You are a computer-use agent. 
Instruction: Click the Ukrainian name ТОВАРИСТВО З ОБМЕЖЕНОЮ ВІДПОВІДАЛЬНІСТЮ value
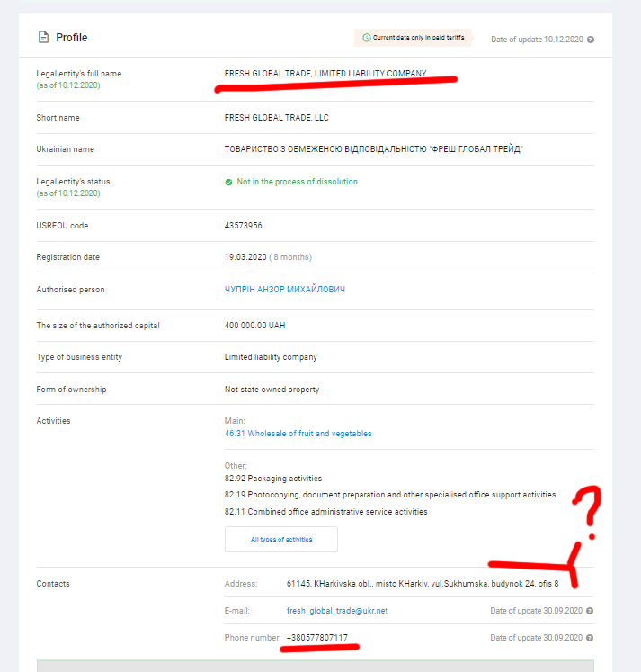pyautogui.click(x=373, y=149)
